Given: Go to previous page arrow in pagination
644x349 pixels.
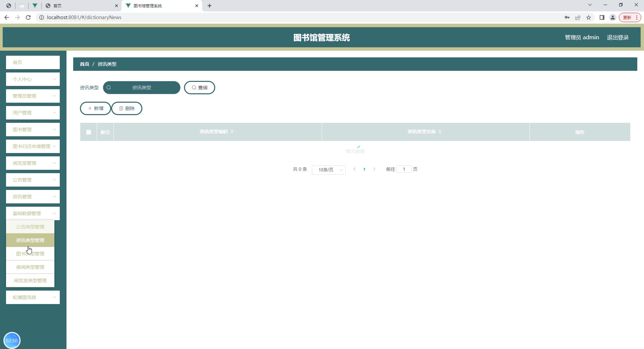Looking at the screenshot, I should pos(355,169).
